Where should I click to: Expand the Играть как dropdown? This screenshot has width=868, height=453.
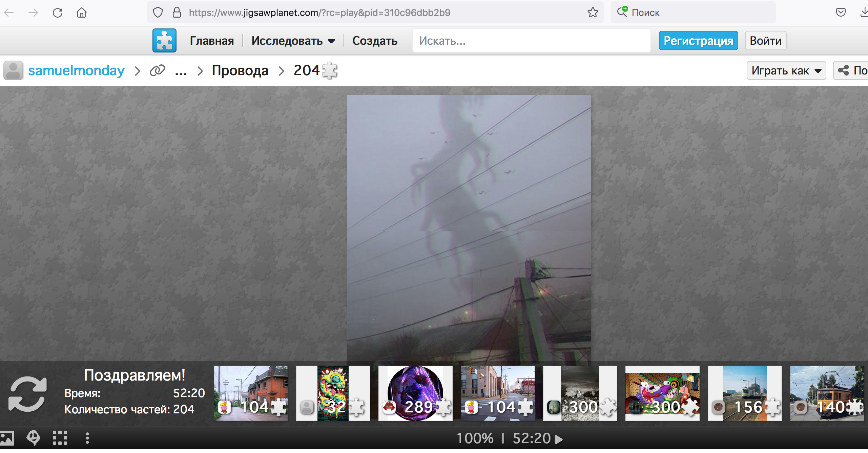(x=786, y=70)
